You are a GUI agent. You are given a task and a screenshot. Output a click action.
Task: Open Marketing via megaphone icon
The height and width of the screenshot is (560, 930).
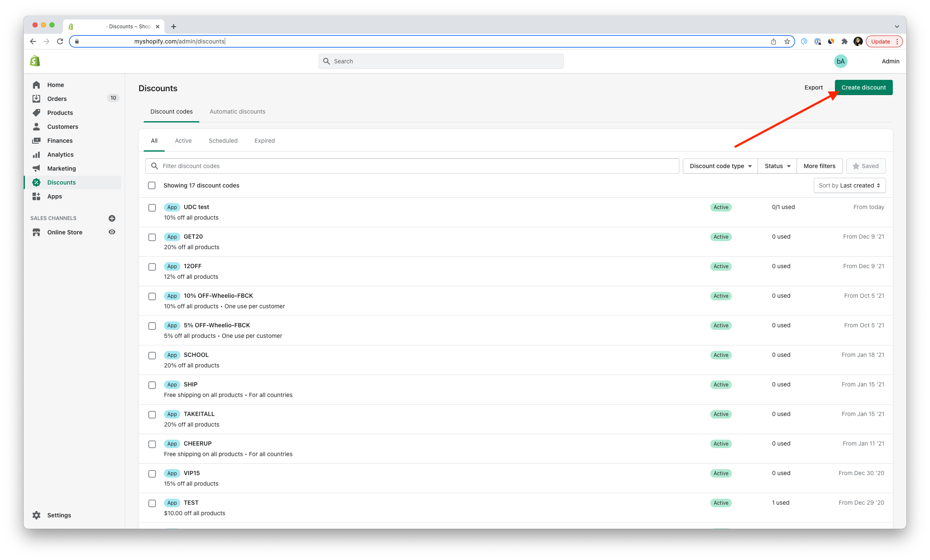(x=37, y=169)
